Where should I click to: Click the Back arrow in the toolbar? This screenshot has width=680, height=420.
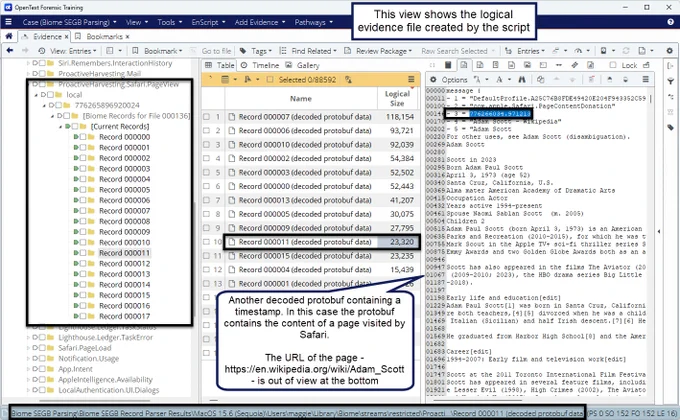(x=10, y=51)
